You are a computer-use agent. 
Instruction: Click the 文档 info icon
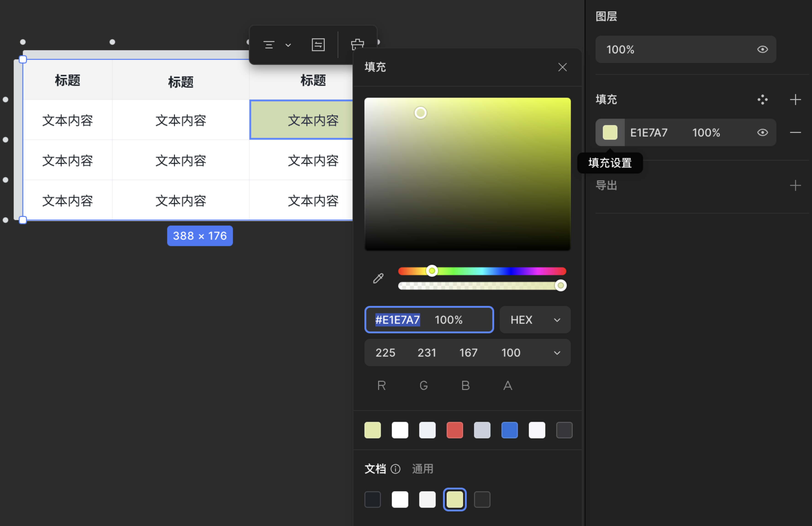[395, 469]
